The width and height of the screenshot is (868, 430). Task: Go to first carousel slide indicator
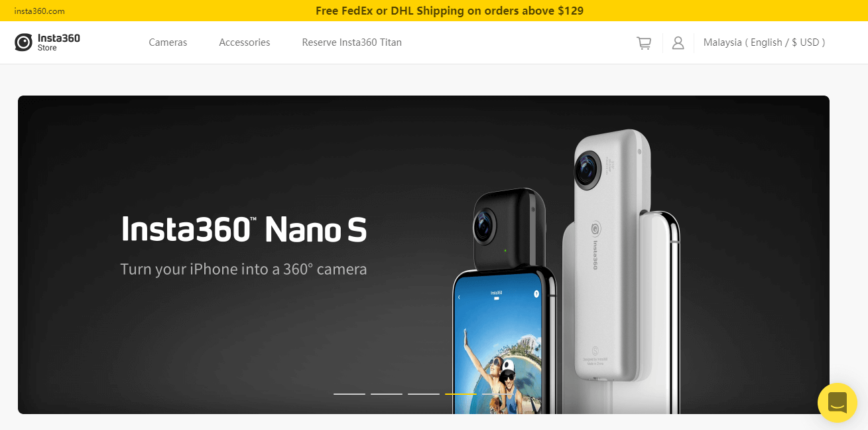pos(349,394)
